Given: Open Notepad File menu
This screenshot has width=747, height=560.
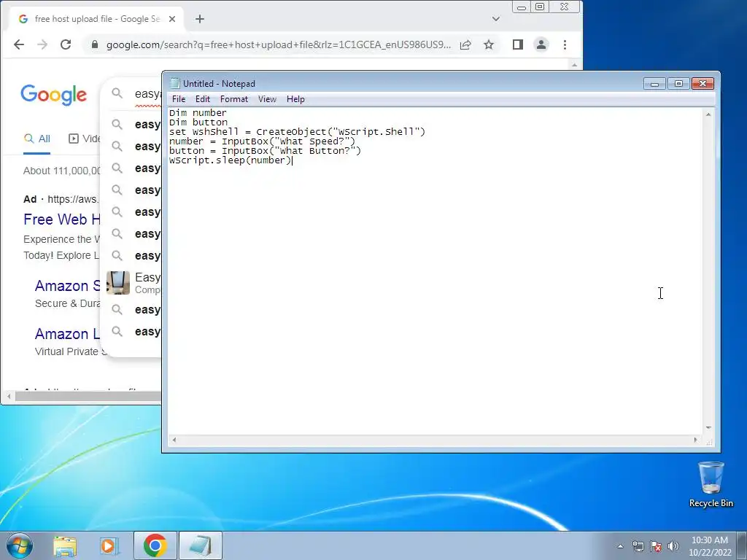Looking at the screenshot, I should coord(179,99).
